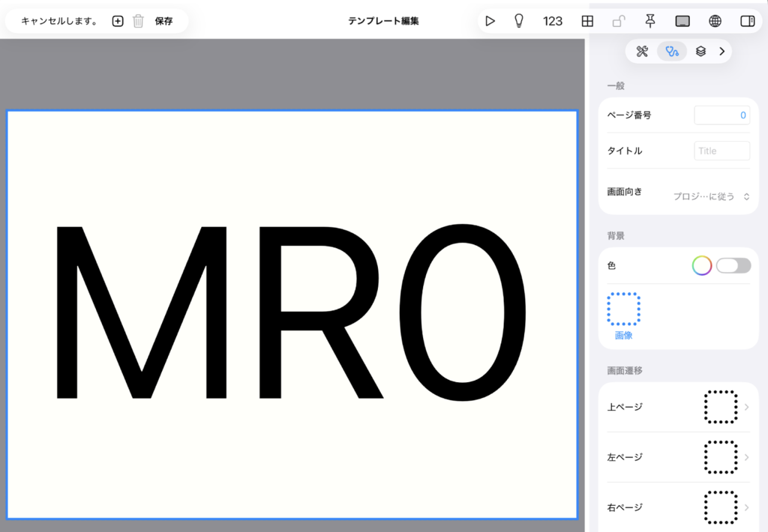Click the ページ番号 number field
Viewport: 768px width, 532px height.
(722, 115)
